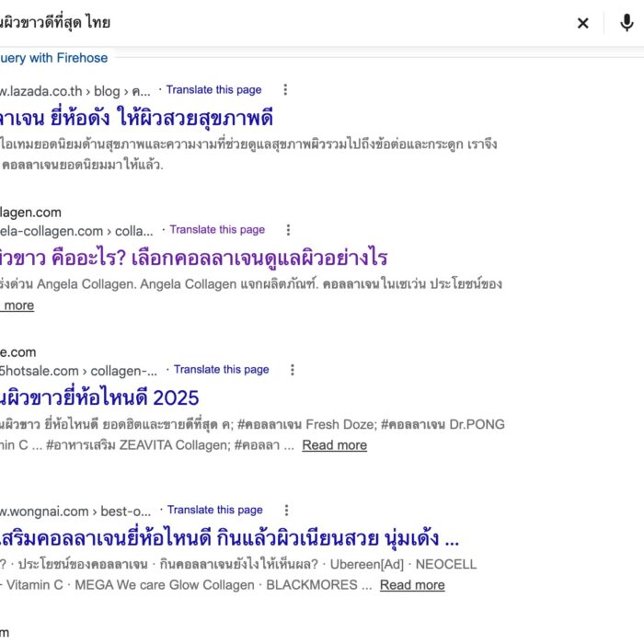Open result title ผิวขาว คืออะไร? เลือกคอลลาเจนดูแลผิวอย่างไร
Viewport: 644px width, 644px height.
click(x=193, y=258)
